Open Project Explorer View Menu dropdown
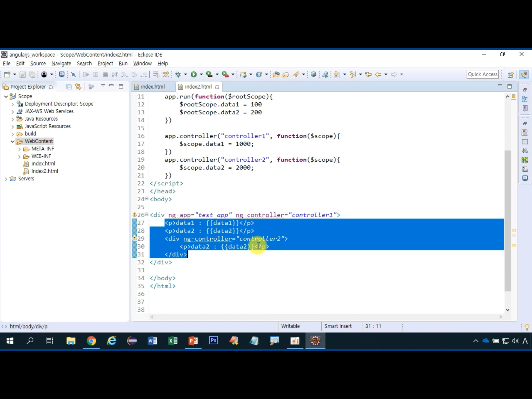The width and height of the screenshot is (532, 399). (x=103, y=86)
